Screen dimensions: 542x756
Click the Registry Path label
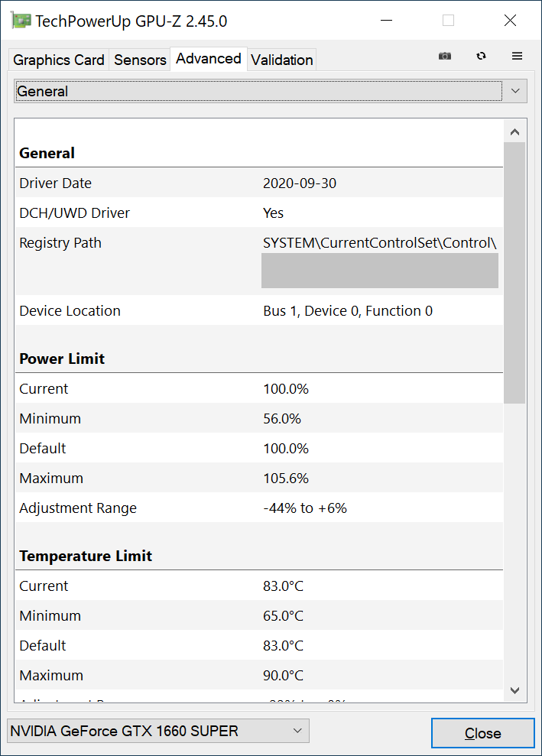pos(60,243)
